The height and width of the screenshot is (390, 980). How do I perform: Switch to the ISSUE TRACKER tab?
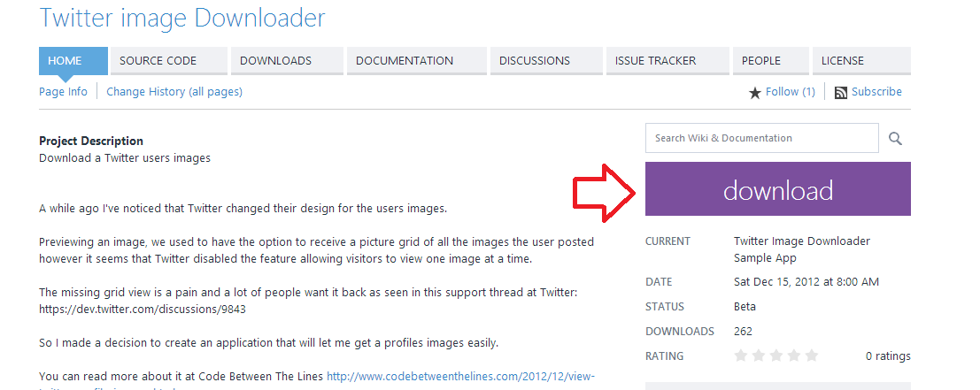667,61
